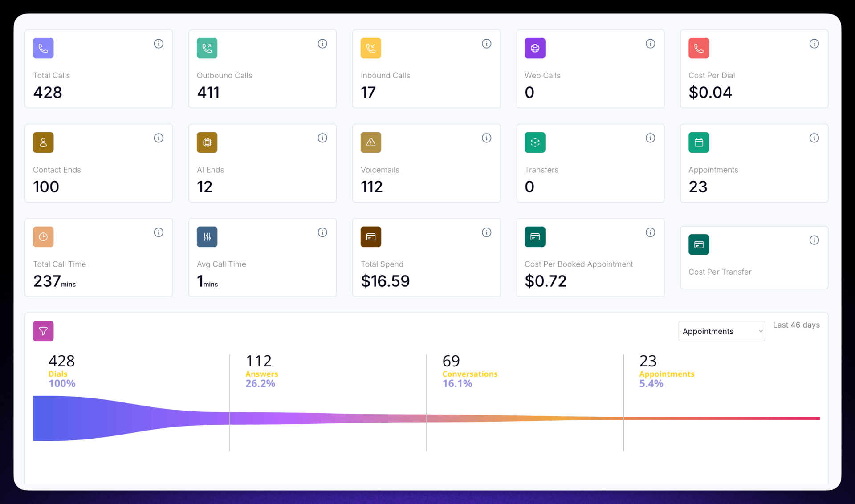Click the AI Ends chip icon
855x504 pixels.
[x=207, y=142]
